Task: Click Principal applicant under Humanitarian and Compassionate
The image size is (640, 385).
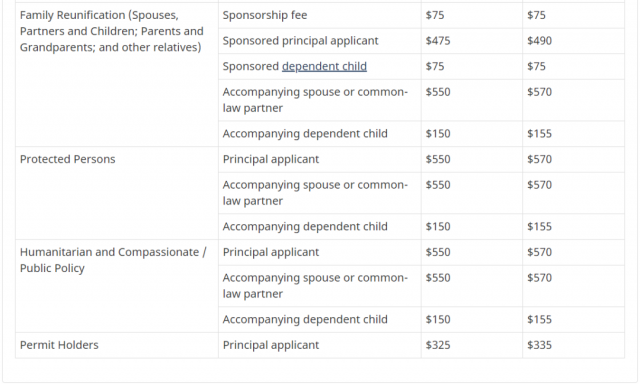Action: [x=271, y=252]
